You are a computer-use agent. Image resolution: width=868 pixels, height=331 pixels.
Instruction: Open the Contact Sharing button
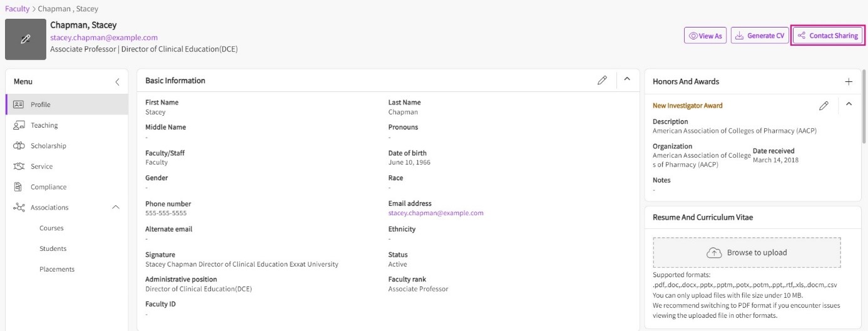click(x=827, y=36)
